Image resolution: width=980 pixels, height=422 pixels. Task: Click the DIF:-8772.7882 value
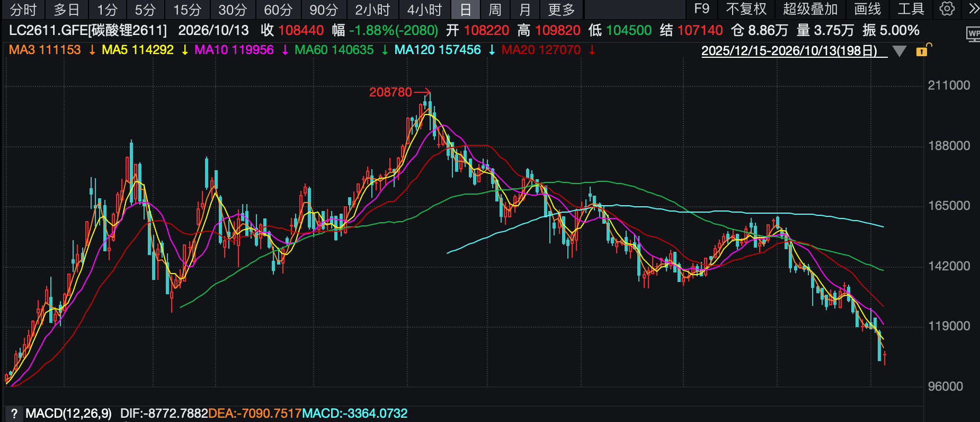[164, 414]
